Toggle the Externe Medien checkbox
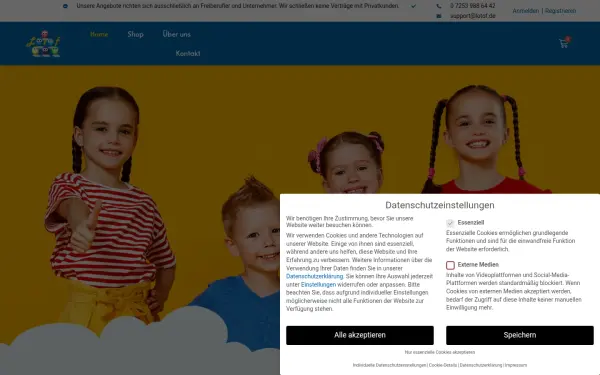The image size is (600, 375). tap(450, 265)
